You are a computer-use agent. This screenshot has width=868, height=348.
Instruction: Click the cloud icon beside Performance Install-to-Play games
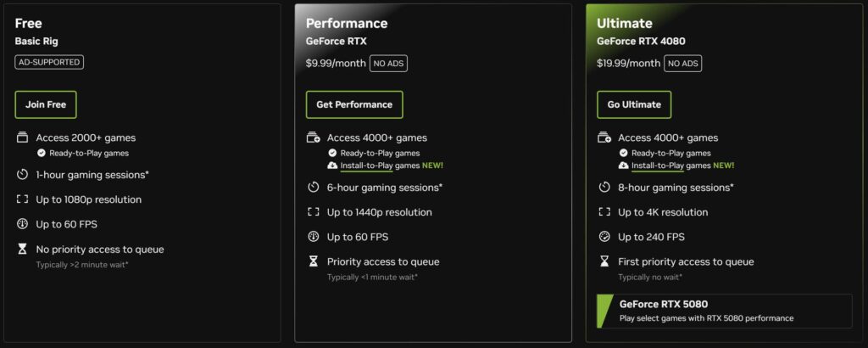click(x=332, y=166)
